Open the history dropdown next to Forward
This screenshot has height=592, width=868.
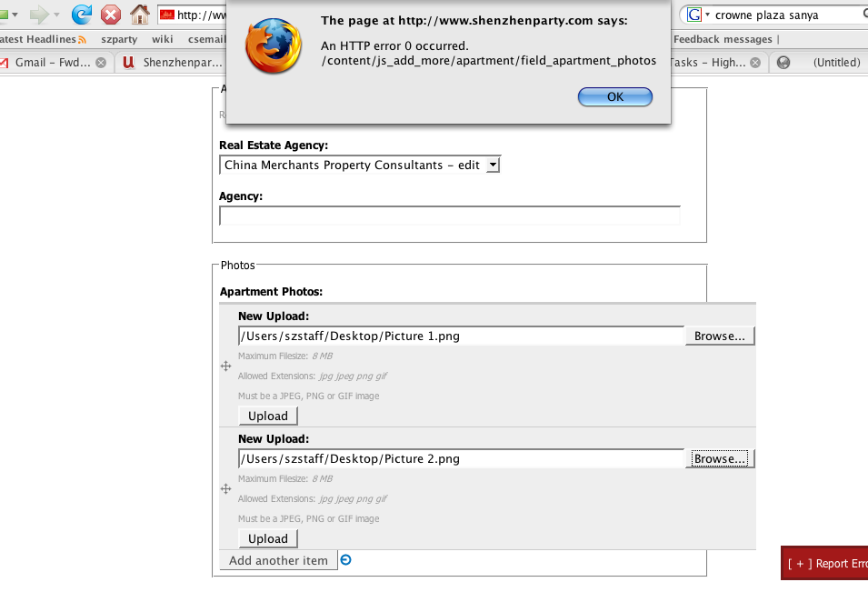[x=56, y=15]
